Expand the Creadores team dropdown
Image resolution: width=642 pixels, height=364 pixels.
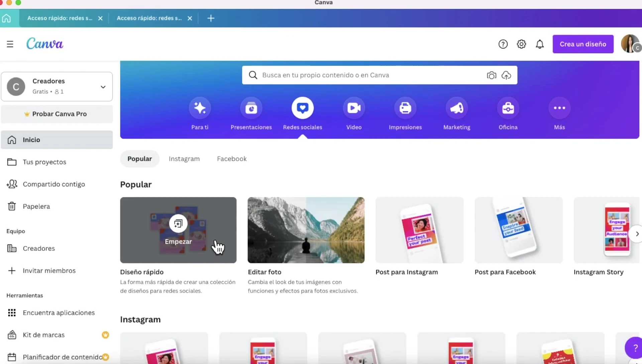coord(57,86)
